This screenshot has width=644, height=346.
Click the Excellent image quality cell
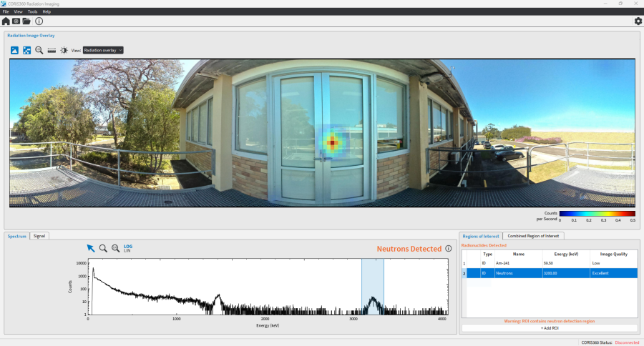[x=614, y=273]
